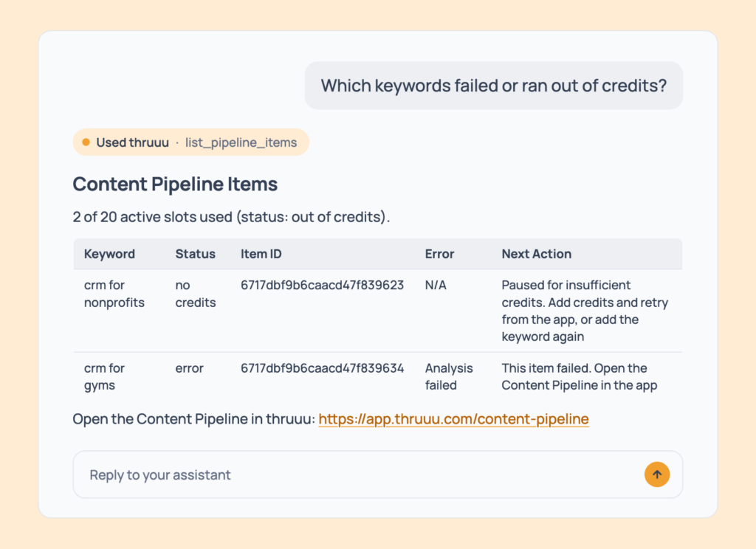Click the Status column header
The height and width of the screenshot is (549, 756).
(x=195, y=254)
